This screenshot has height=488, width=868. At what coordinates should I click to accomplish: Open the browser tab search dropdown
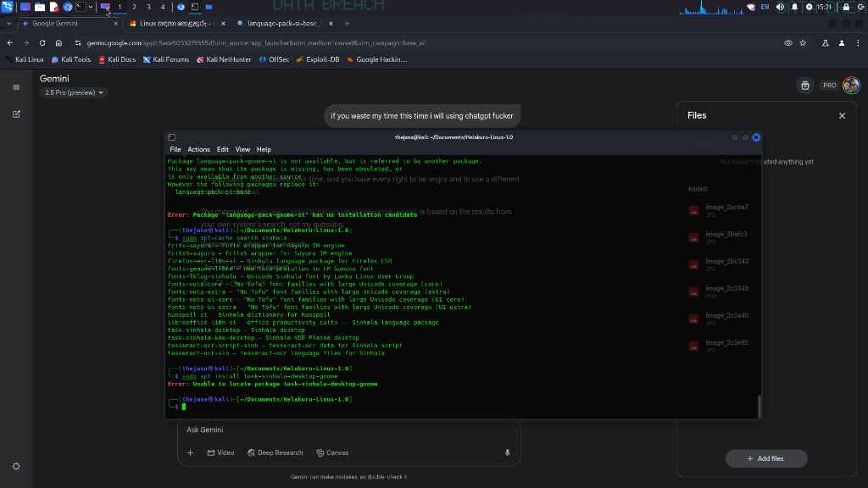8,24
